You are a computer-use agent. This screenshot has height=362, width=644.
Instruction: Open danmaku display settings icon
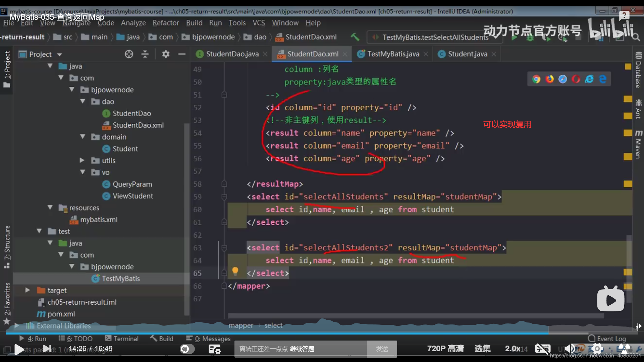click(214, 349)
